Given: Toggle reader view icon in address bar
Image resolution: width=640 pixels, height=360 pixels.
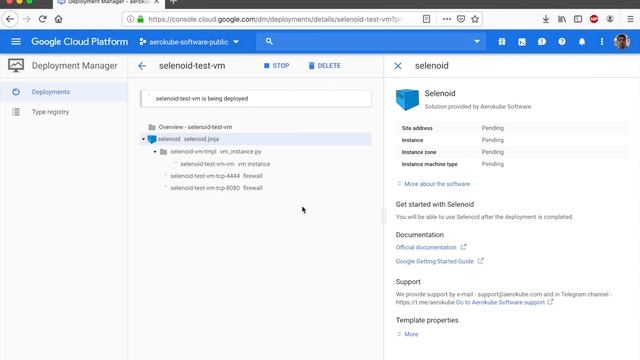Looking at the screenshot, I should coord(426,19).
